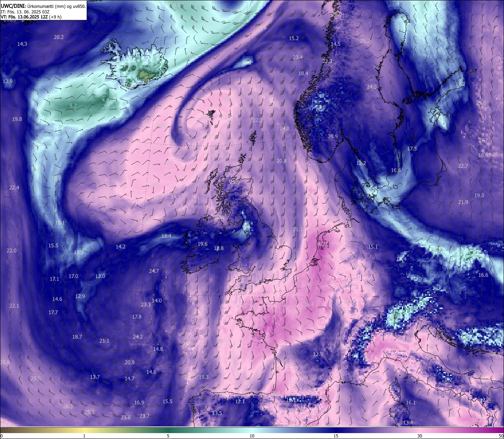The width and height of the screenshot is (504, 439).
Task: Click the 22.2 value label
Action: [258, 120]
